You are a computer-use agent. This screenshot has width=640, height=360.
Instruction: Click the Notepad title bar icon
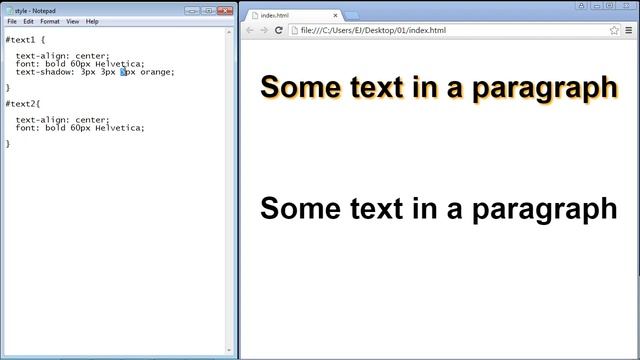10,11
